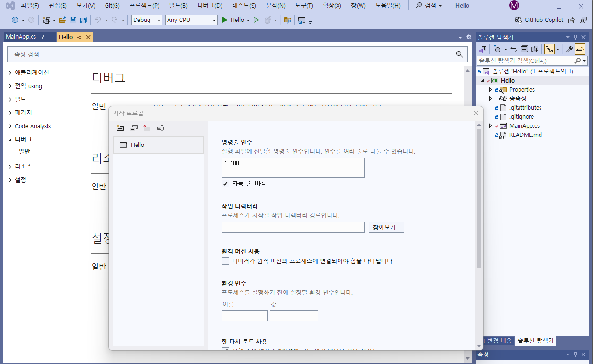Click the environment variable 이름 field
This screenshot has width=593, height=364.
point(244,315)
